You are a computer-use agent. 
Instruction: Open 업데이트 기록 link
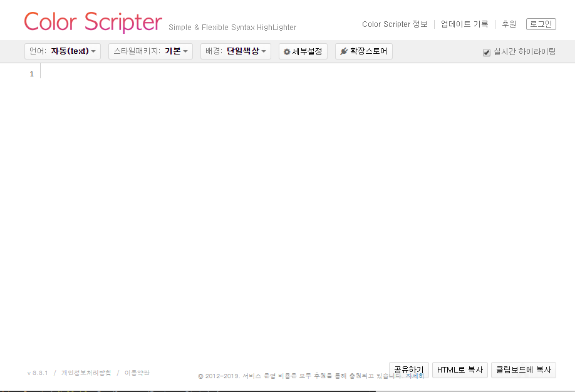point(464,24)
